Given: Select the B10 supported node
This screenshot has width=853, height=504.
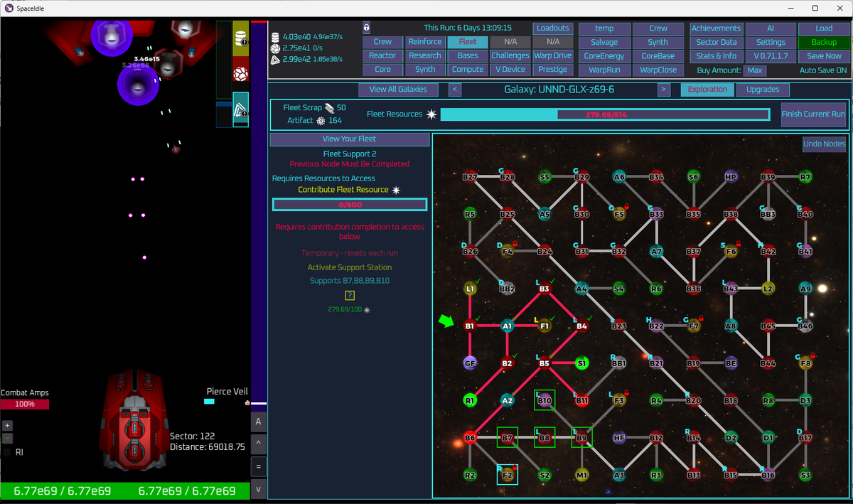Looking at the screenshot, I should tap(544, 400).
